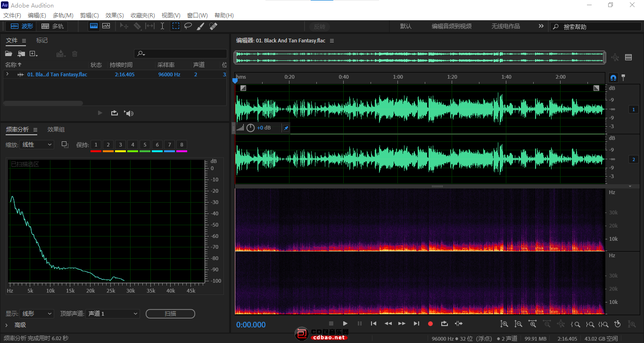Click hold button 1 (red)
The width and height of the screenshot is (644, 343).
point(96,145)
